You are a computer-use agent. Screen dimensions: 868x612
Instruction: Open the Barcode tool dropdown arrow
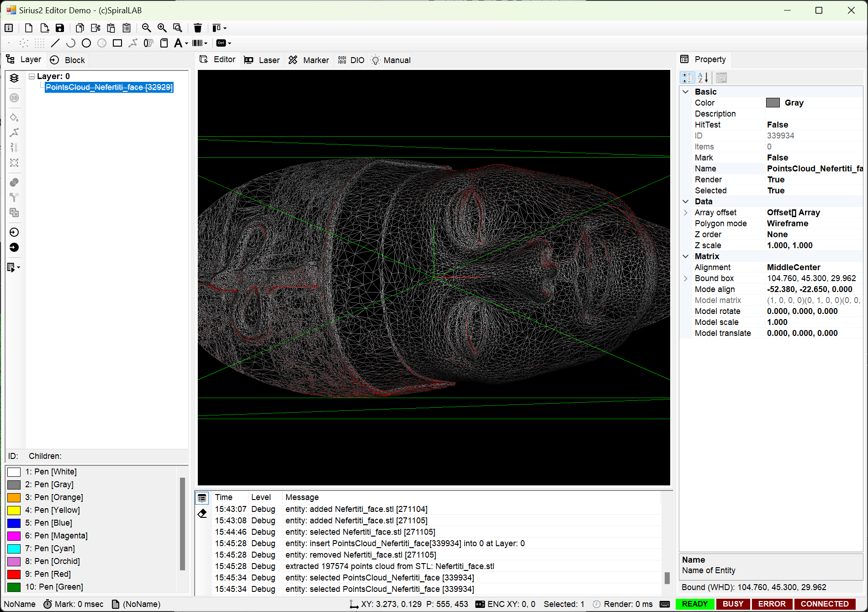[206, 43]
